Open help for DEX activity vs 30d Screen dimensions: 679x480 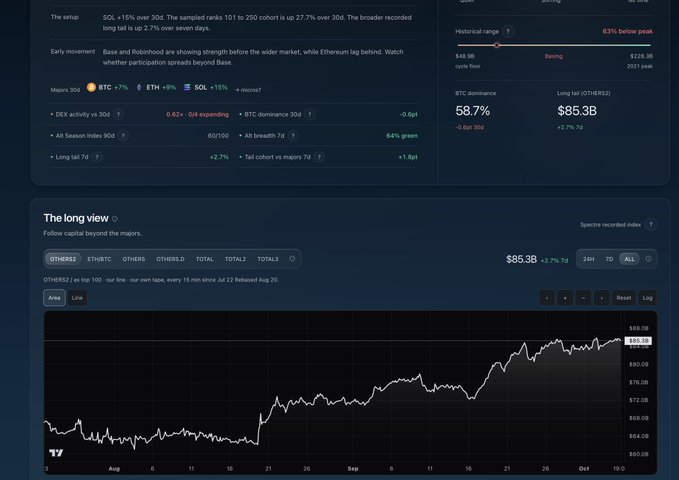click(x=118, y=114)
